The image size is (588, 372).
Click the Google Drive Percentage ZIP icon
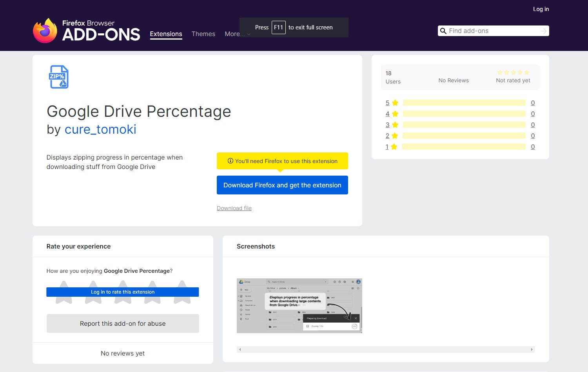pyautogui.click(x=59, y=77)
